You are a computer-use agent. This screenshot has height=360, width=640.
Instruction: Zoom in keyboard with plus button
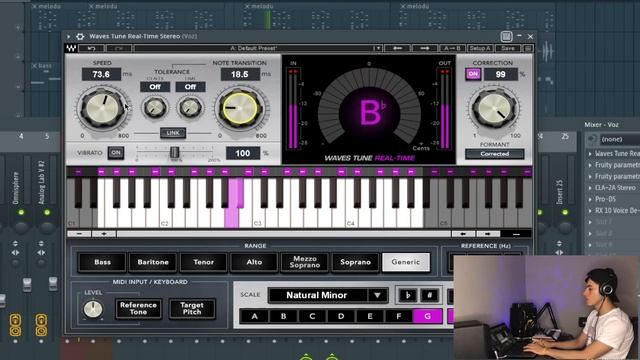coord(104,234)
